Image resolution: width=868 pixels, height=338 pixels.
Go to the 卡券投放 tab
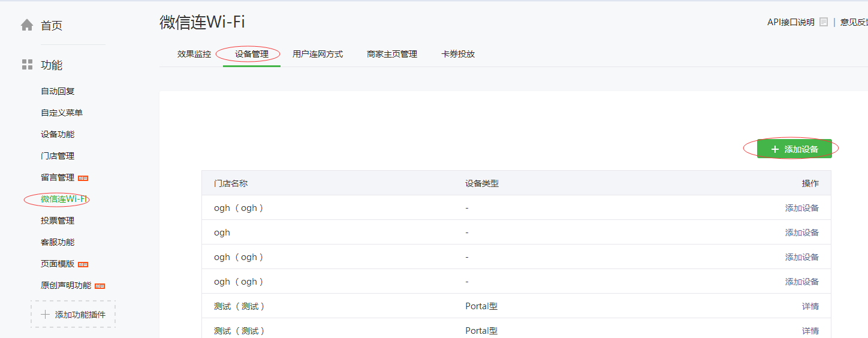pyautogui.click(x=458, y=54)
